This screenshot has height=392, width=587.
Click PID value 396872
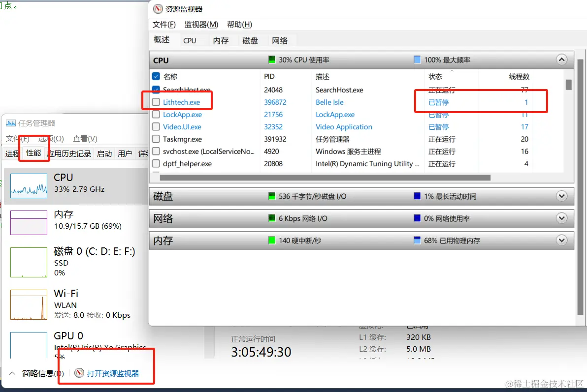pyautogui.click(x=275, y=102)
